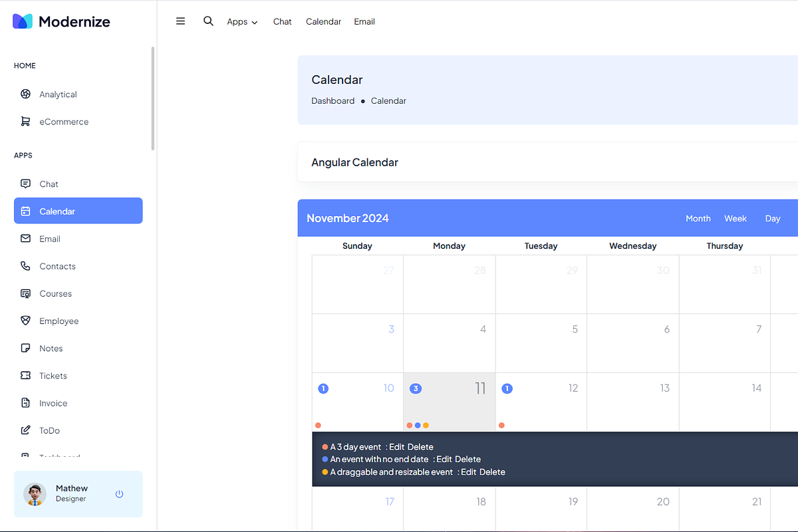Click the Contacts phone icon
The width and height of the screenshot is (798, 532).
click(25, 266)
